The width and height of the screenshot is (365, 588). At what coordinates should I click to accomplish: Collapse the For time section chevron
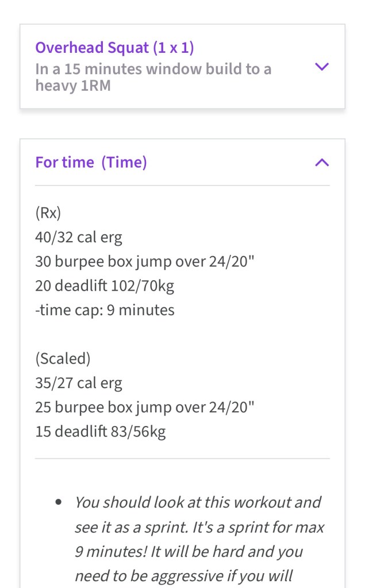click(322, 163)
